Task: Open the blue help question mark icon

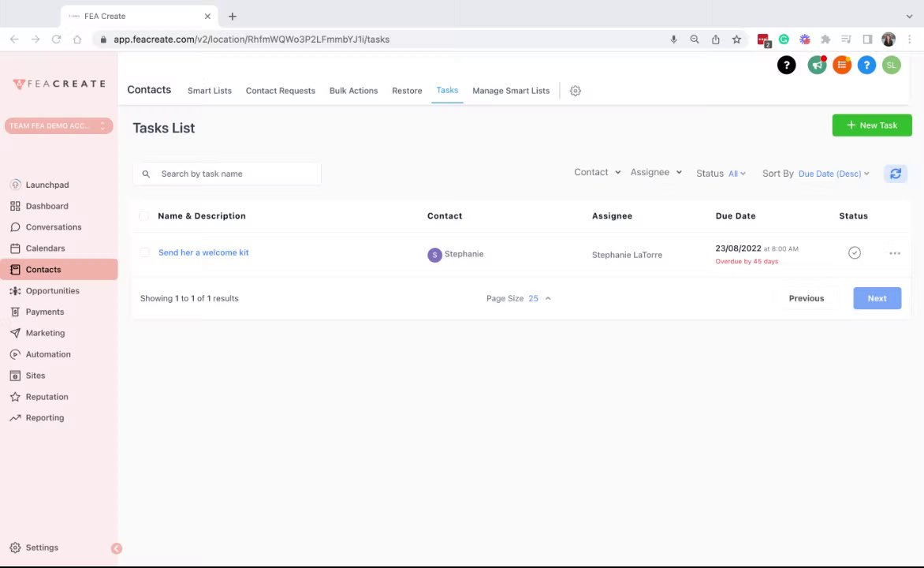Action: [x=866, y=65]
